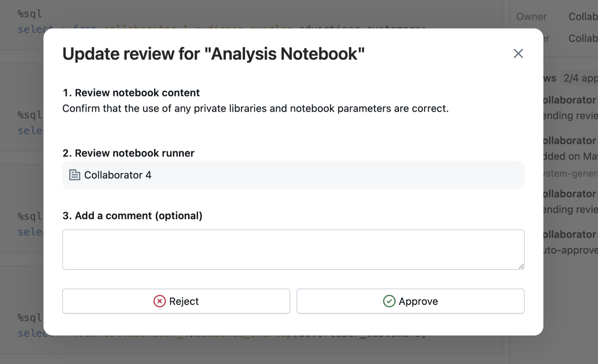This screenshot has width=598, height=364.
Task: Click the comment box resize handle
Action: point(521,266)
